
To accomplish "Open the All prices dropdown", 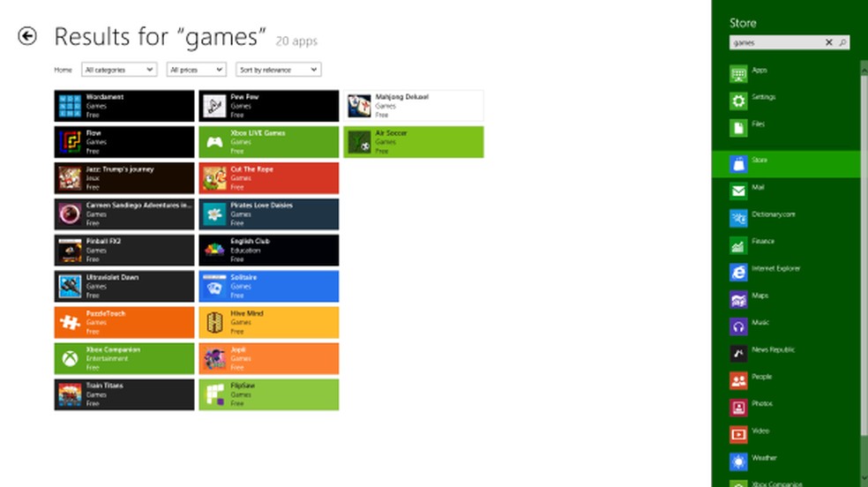I will 196,70.
